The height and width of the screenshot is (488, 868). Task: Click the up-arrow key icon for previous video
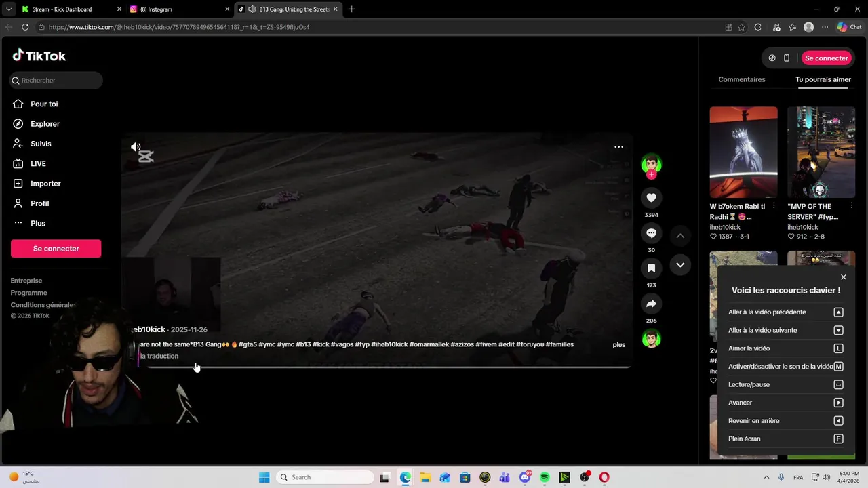coord(838,312)
